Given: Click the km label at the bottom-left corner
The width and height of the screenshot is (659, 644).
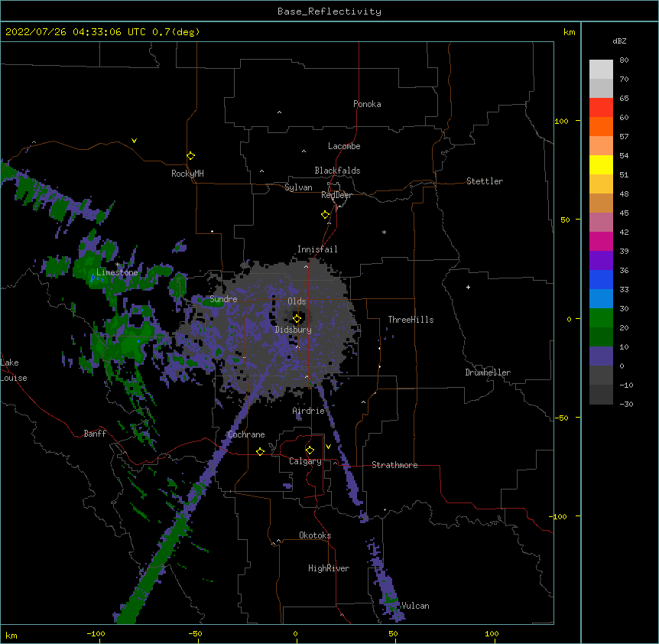Looking at the screenshot, I should pyautogui.click(x=11, y=635).
